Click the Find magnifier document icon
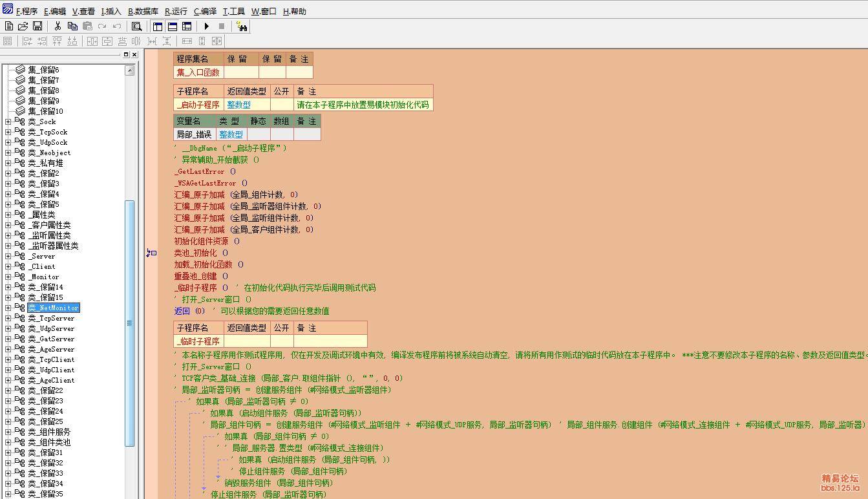Viewport: 868px width, 499px height. pyautogui.click(x=136, y=27)
